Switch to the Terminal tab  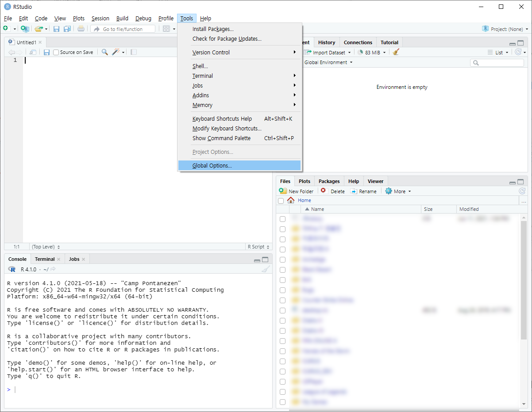pos(48,259)
